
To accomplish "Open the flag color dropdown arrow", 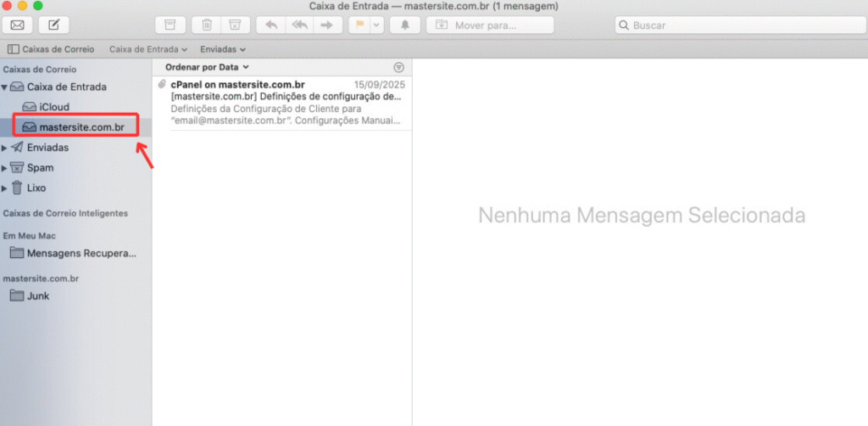I will tap(376, 25).
